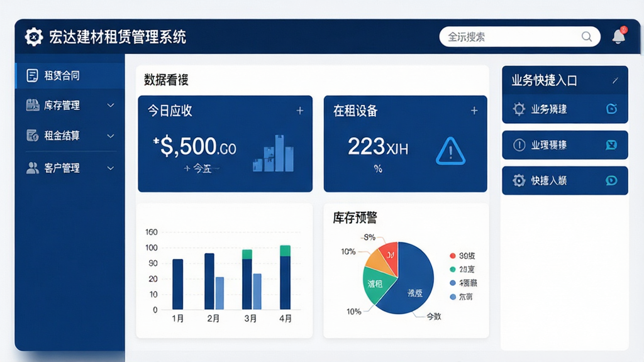Click the warehouse icon next to 库存管理
Image resolution: width=644 pixels, height=362 pixels.
point(33,105)
